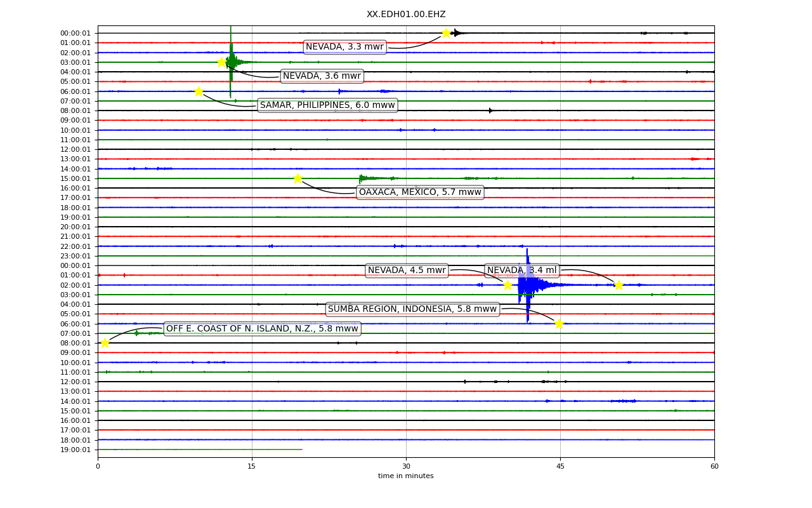The height and width of the screenshot is (508, 812).
Task: Click the plot title XX.EDH01.00.EHZ
Action: pyautogui.click(x=406, y=14)
